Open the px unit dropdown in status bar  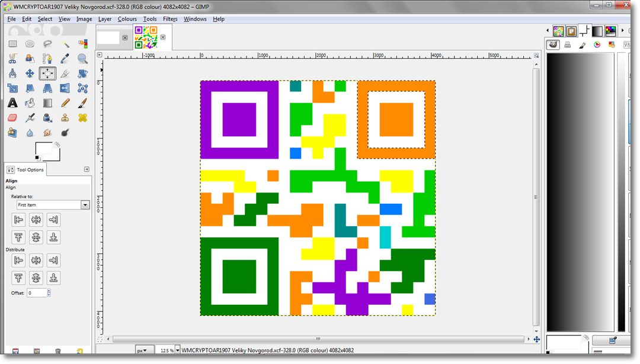coord(145,350)
